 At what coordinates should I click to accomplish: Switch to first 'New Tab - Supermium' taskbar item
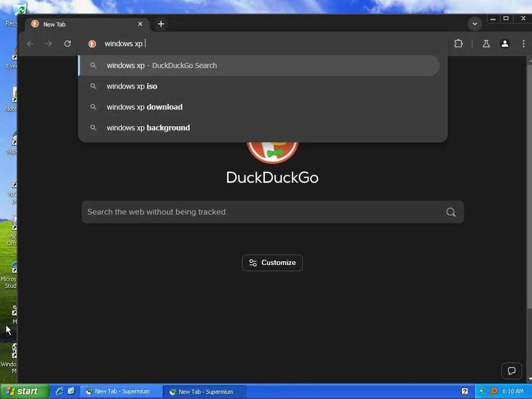[x=121, y=392]
